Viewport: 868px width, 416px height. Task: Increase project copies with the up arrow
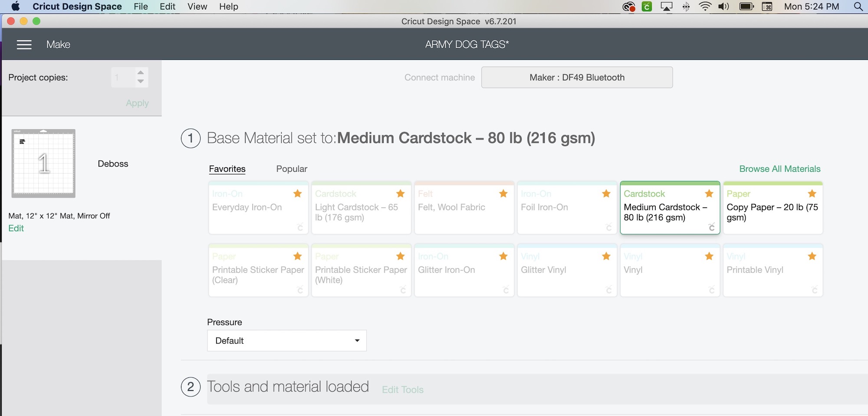(x=141, y=72)
